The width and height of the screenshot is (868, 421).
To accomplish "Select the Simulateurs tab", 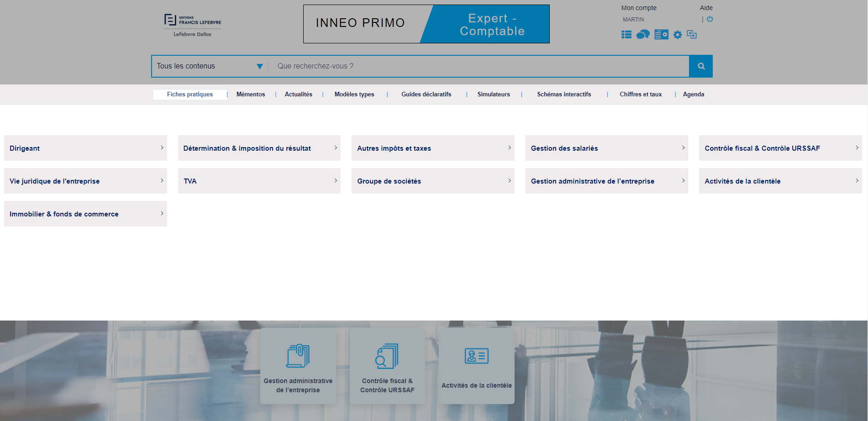I will pos(494,95).
